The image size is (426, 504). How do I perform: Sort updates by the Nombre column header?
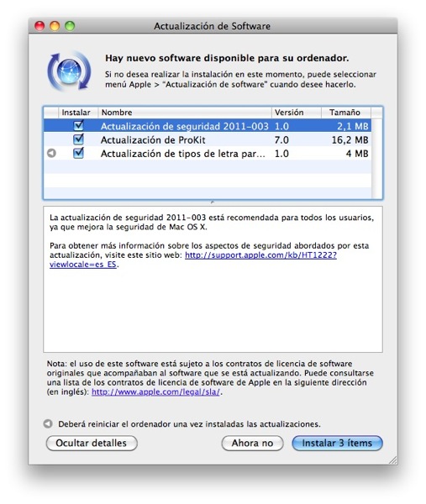[x=185, y=113]
